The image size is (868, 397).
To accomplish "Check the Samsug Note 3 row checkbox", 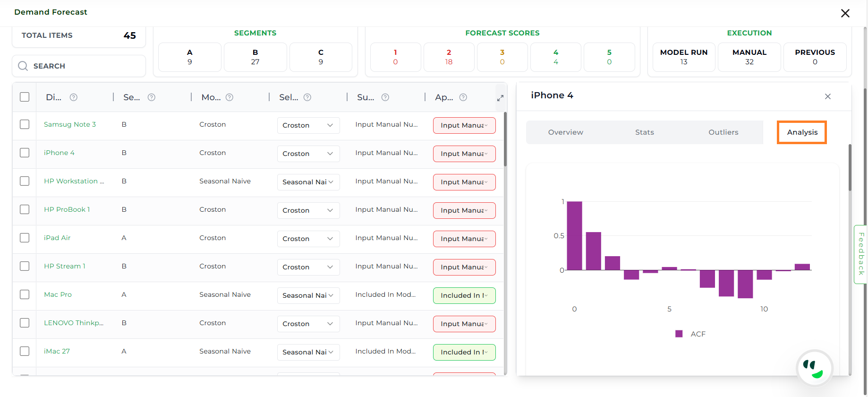I will (25, 124).
